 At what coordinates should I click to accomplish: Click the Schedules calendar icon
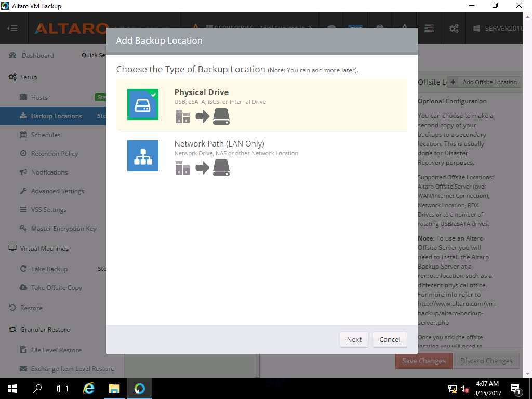point(23,135)
